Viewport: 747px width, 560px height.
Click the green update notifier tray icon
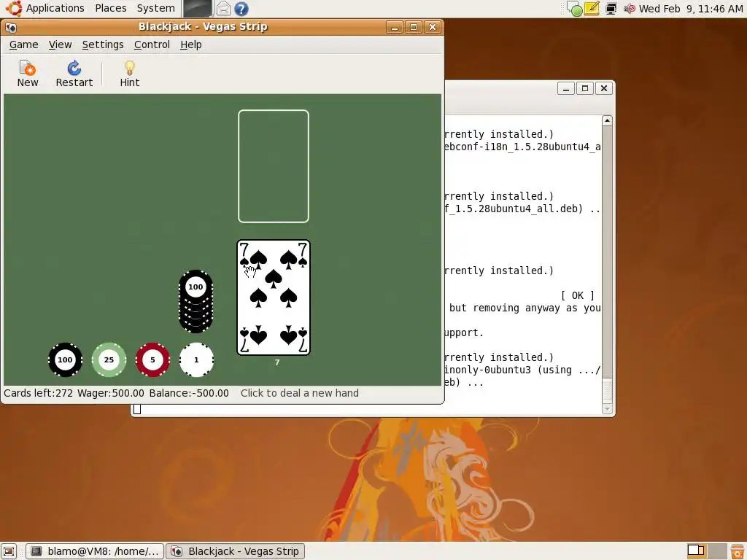pos(576,9)
